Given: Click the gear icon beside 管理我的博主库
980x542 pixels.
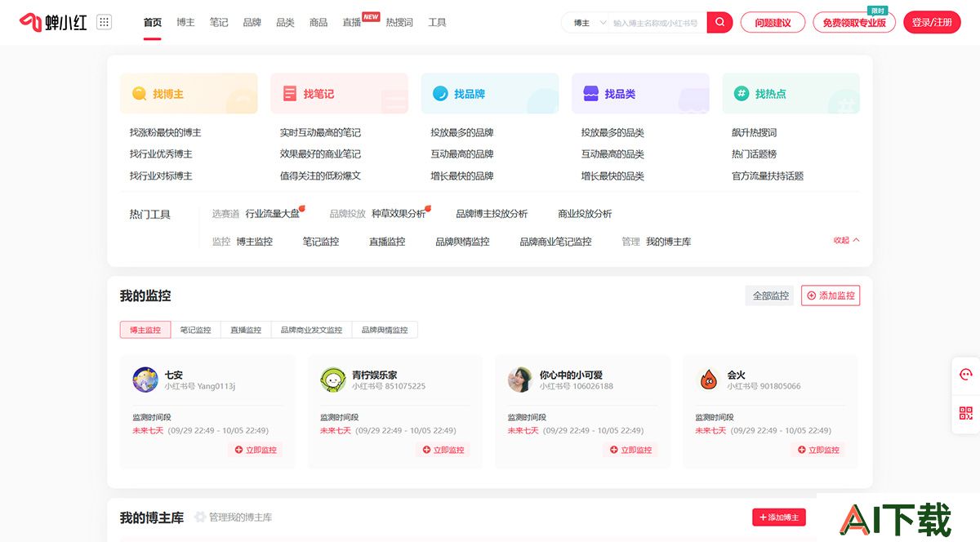Looking at the screenshot, I should point(200,517).
